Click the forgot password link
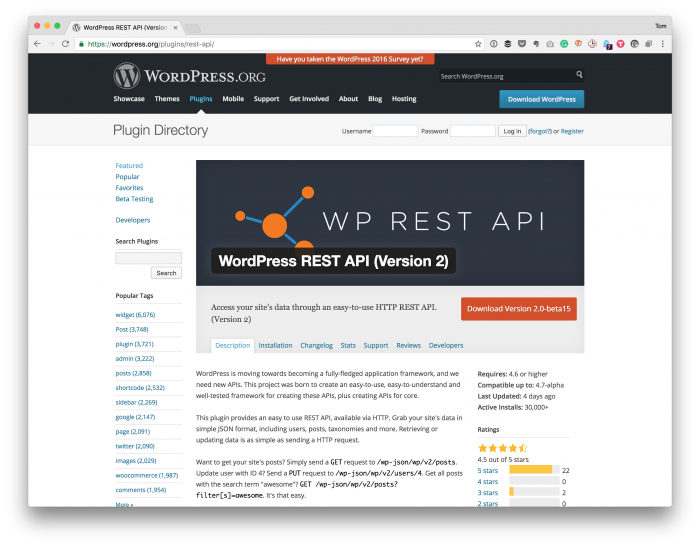Viewport: 700px width, 547px height. tap(540, 131)
